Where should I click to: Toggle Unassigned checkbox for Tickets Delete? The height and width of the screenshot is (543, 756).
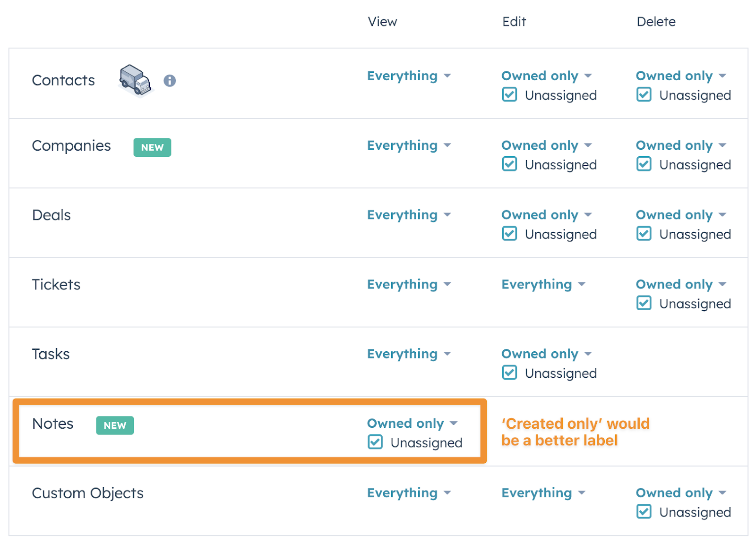click(644, 303)
